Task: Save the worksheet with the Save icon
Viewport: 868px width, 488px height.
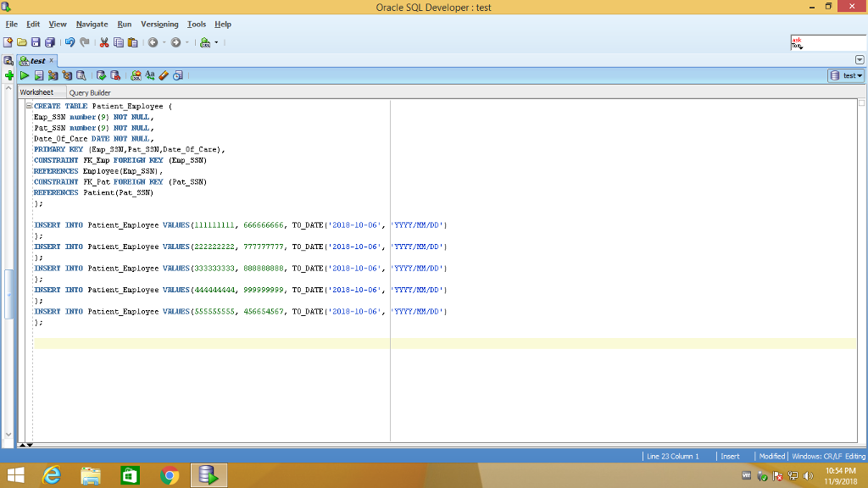Action: click(36, 42)
